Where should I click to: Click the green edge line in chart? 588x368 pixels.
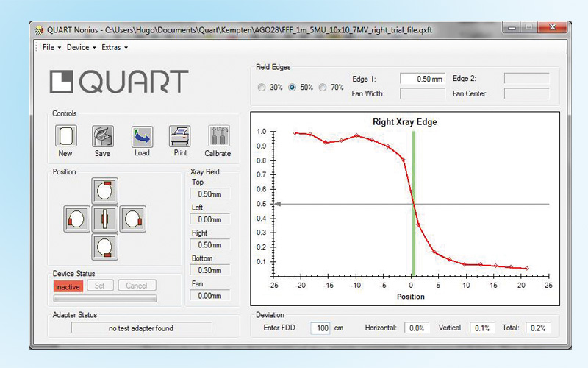(x=414, y=204)
